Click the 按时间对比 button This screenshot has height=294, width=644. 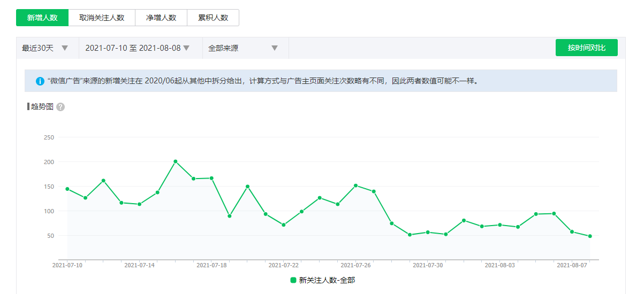(x=587, y=48)
